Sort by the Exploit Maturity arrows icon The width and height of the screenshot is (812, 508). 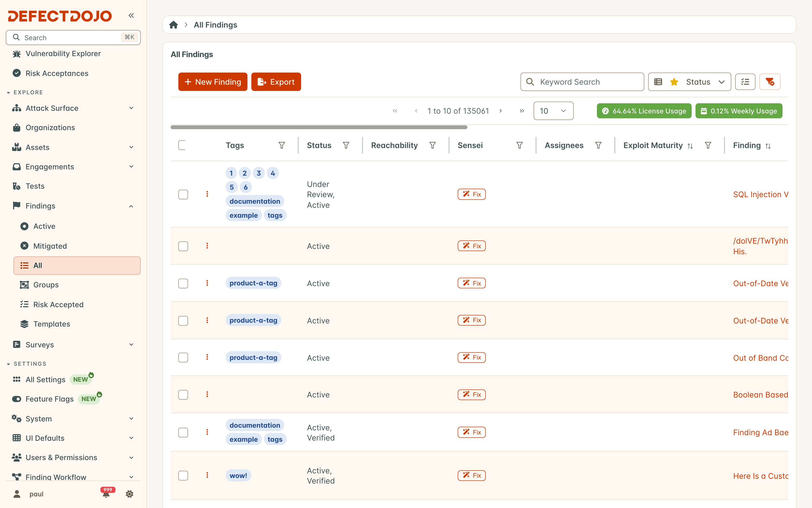pyautogui.click(x=690, y=146)
